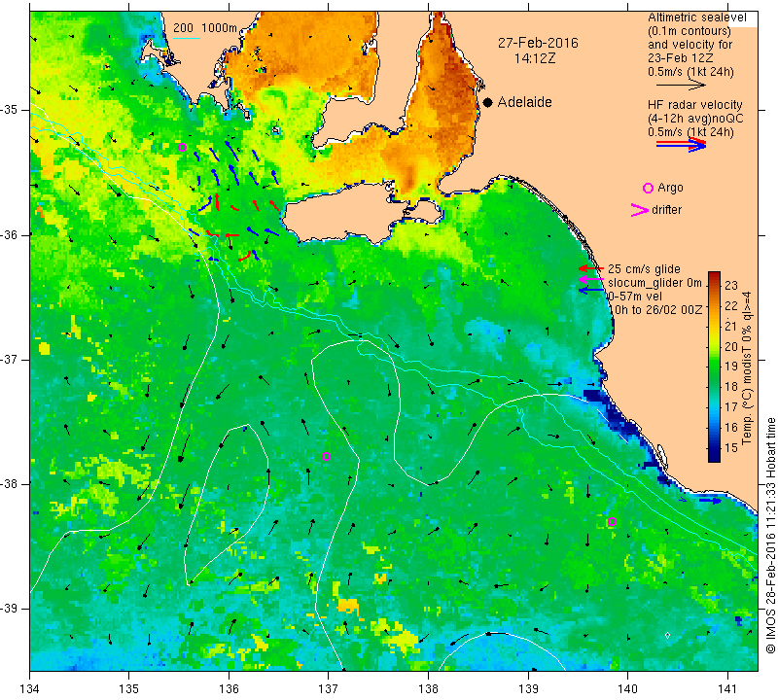Click the 200 1000m depth contour label
Screen dimensions: 778x700
click(x=205, y=28)
